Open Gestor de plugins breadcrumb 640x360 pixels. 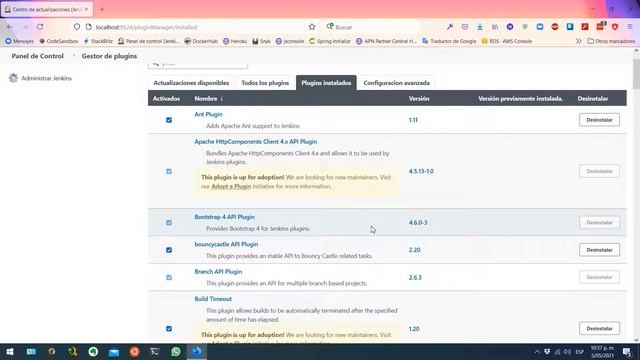[109, 56]
